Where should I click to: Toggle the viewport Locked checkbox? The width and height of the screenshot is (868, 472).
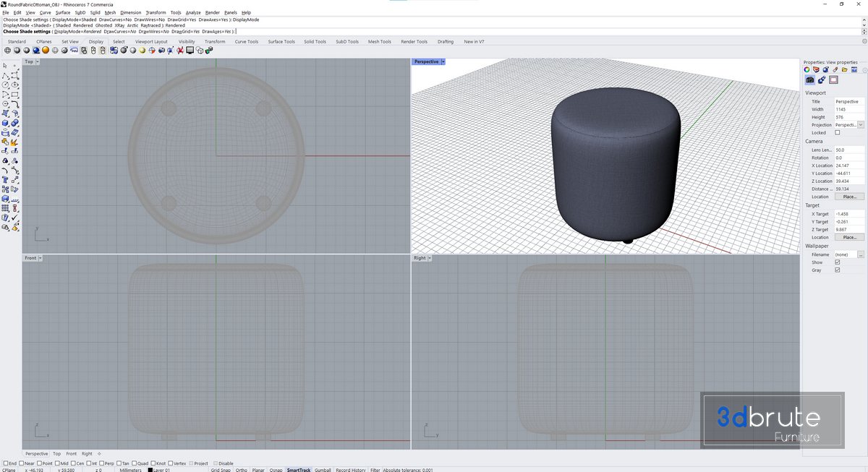point(838,133)
